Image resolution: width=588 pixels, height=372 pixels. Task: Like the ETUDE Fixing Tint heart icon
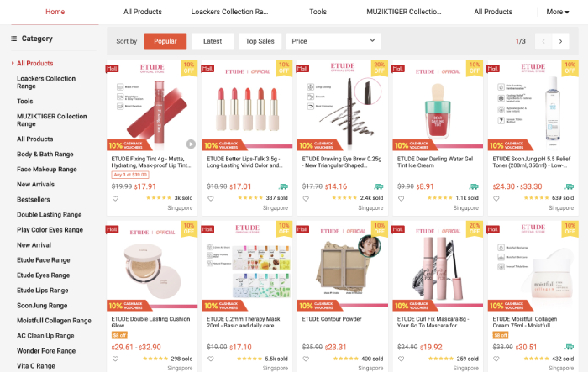click(116, 198)
